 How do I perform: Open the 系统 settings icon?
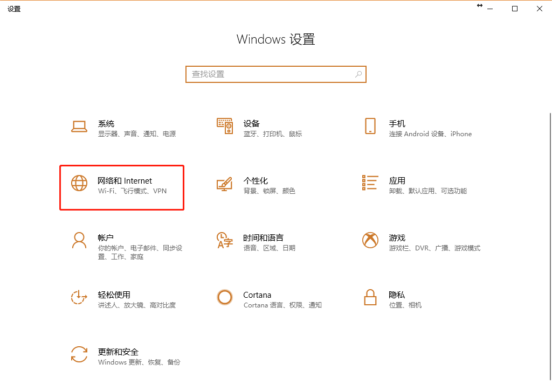pos(79,127)
